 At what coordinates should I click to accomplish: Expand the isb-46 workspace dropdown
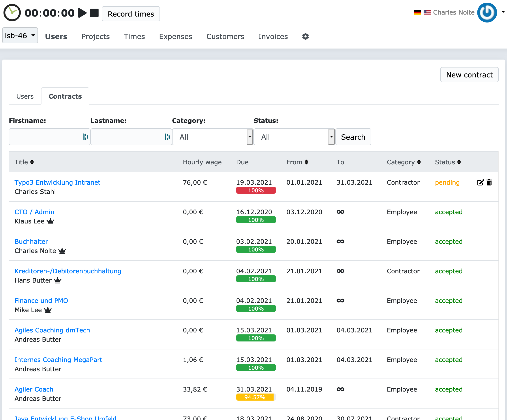[20, 36]
